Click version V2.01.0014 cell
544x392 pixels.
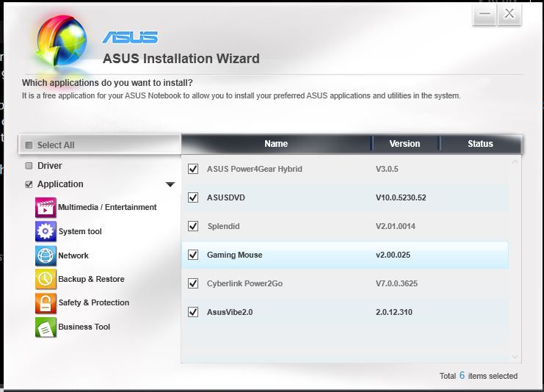pyautogui.click(x=396, y=226)
